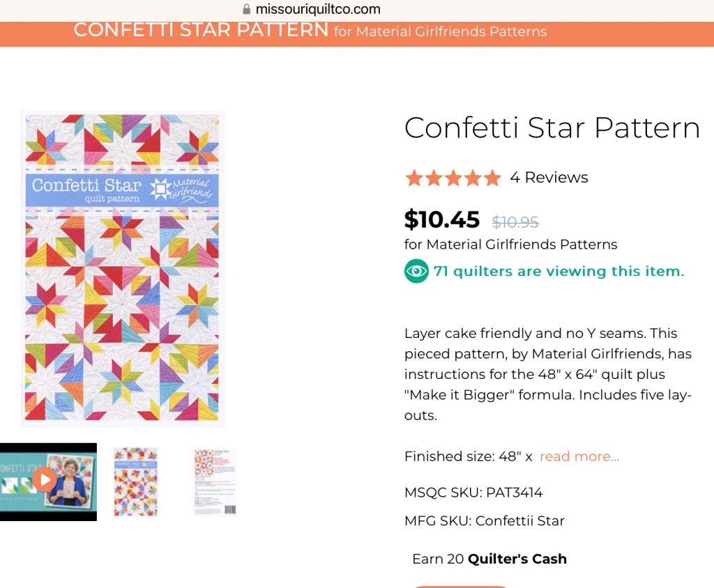This screenshot has height=588, width=714.
Task: Click the $10.45 sale price
Action: tap(442, 220)
